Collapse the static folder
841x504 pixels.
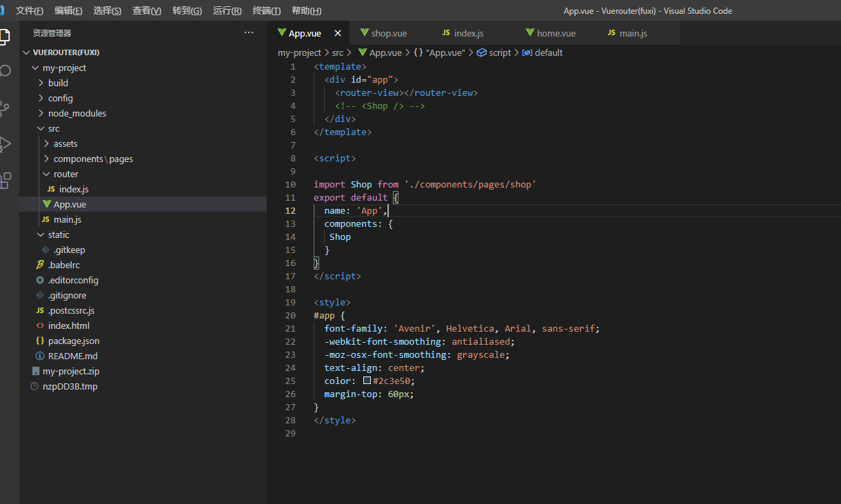tap(41, 234)
